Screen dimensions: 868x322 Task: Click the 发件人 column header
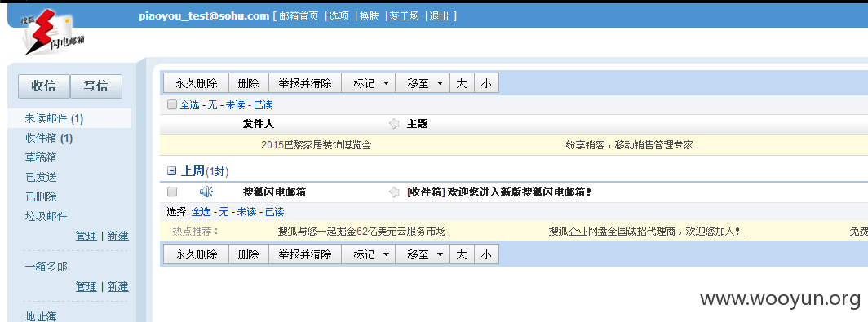click(x=259, y=124)
